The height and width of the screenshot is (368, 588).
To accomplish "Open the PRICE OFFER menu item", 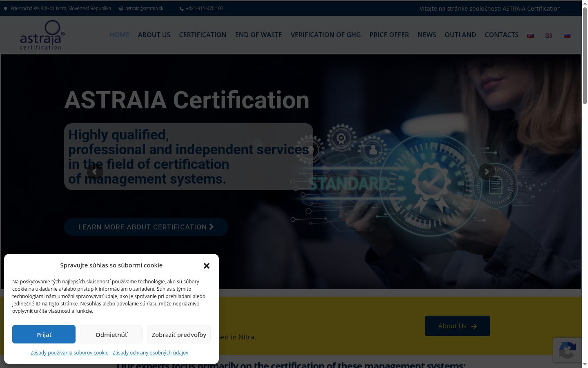I will tap(389, 35).
